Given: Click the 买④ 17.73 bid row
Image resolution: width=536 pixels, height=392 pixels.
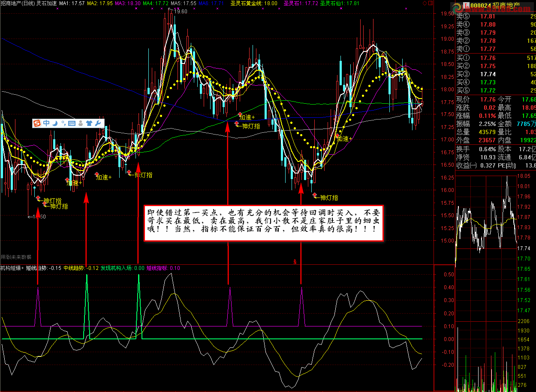Looking at the screenshot, I should click(x=496, y=82).
